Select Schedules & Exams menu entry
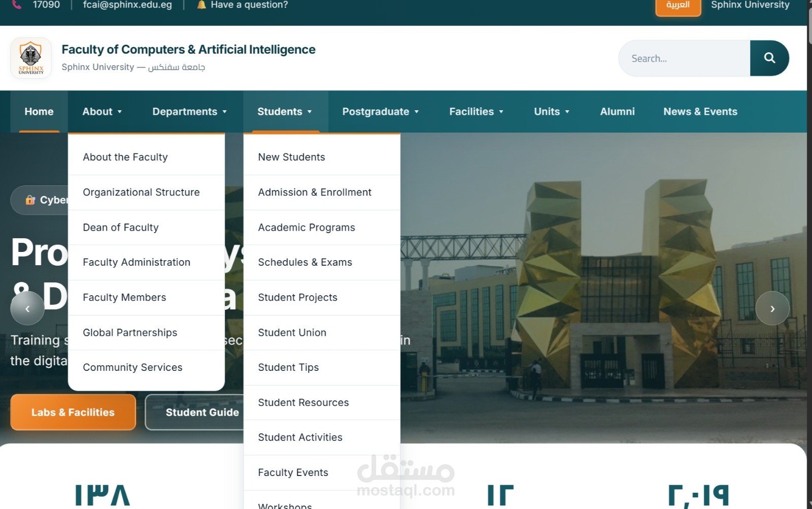Viewport: 812px width, 509px height. click(x=322, y=262)
